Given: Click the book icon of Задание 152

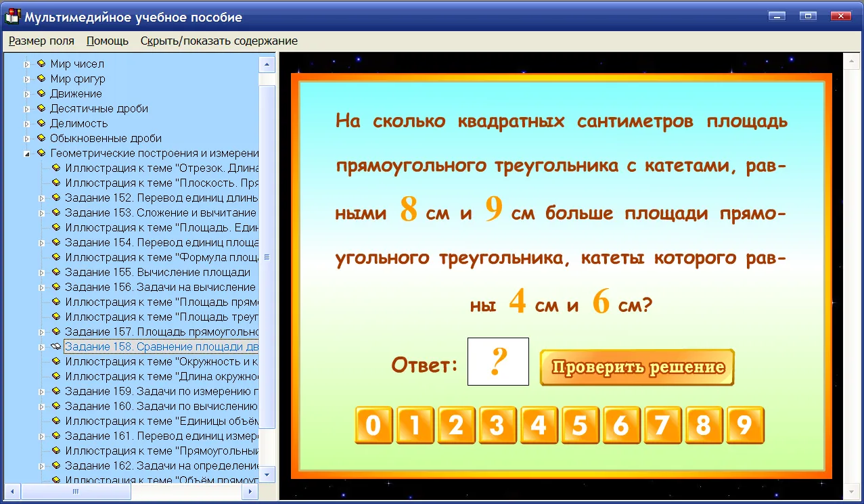Looking at the screenshot, I should coord(56,198).
